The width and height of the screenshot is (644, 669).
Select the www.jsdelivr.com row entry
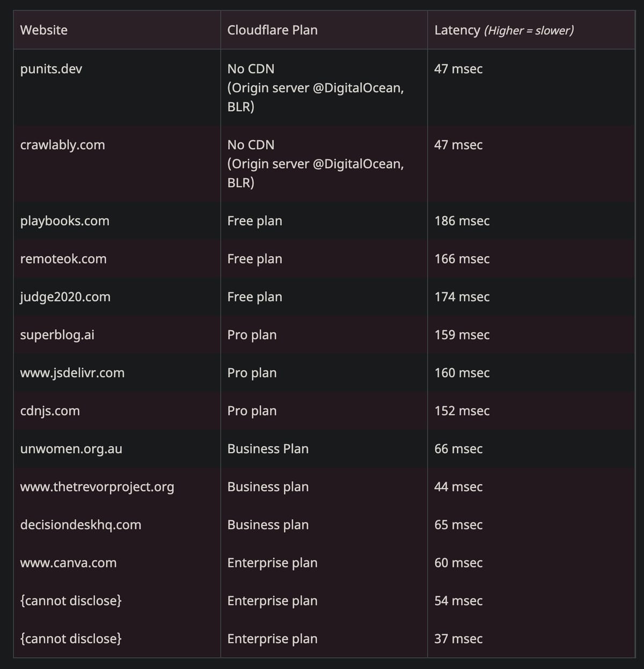72,373
